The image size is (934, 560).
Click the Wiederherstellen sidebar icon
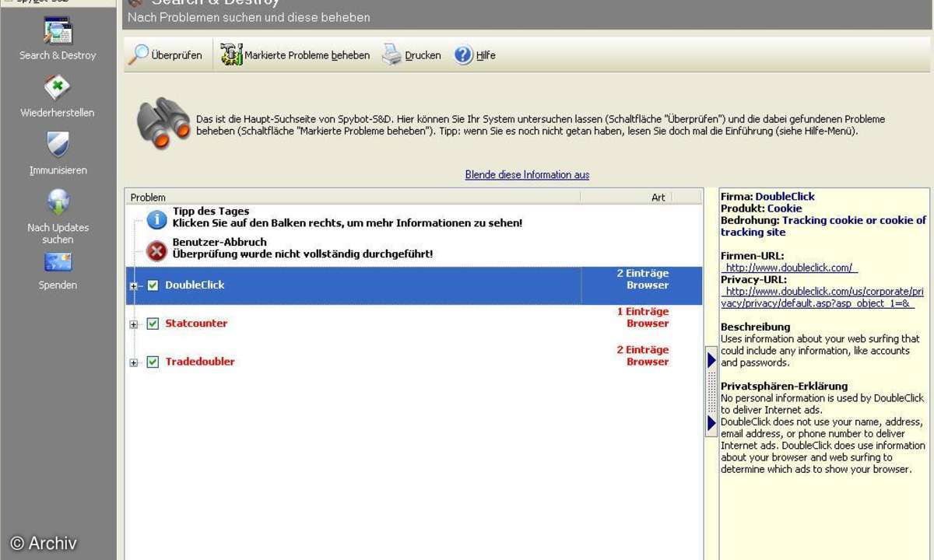(x=58, y=88)
